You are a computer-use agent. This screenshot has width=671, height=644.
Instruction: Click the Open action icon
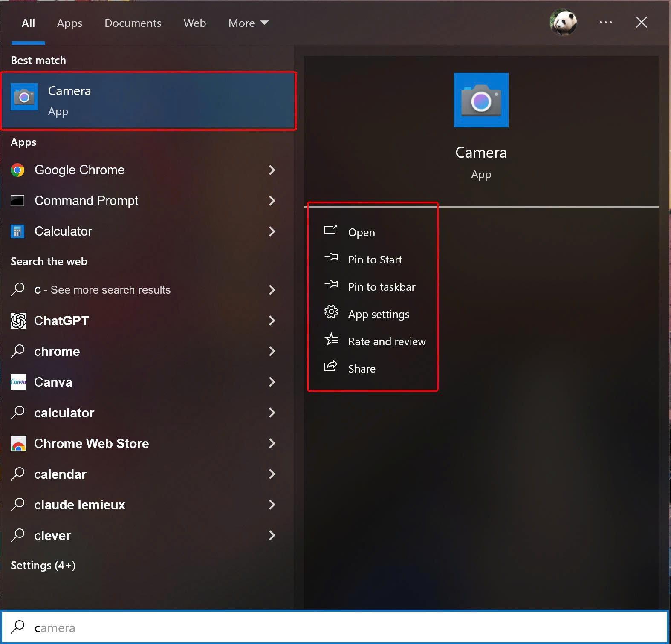(x=331, y=230)
